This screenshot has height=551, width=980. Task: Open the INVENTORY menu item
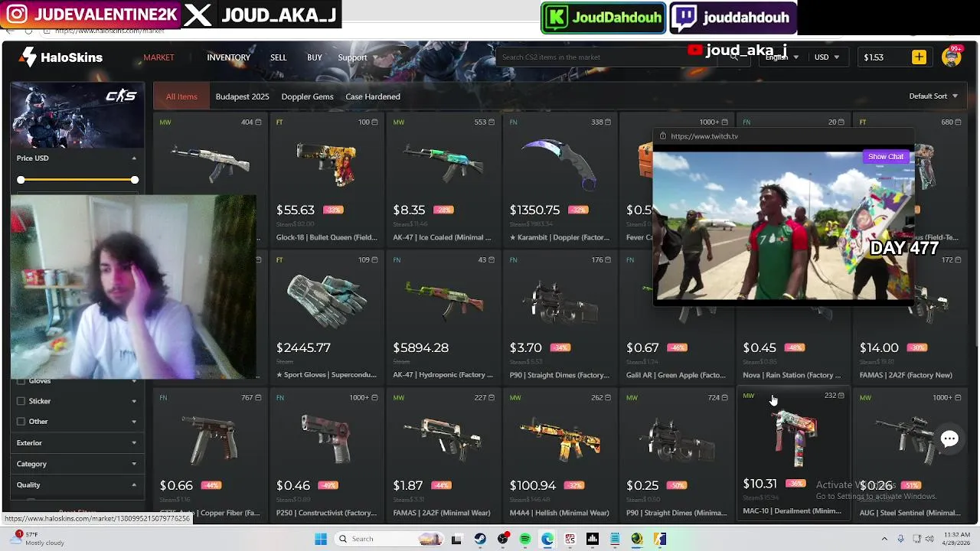[228, 57]
